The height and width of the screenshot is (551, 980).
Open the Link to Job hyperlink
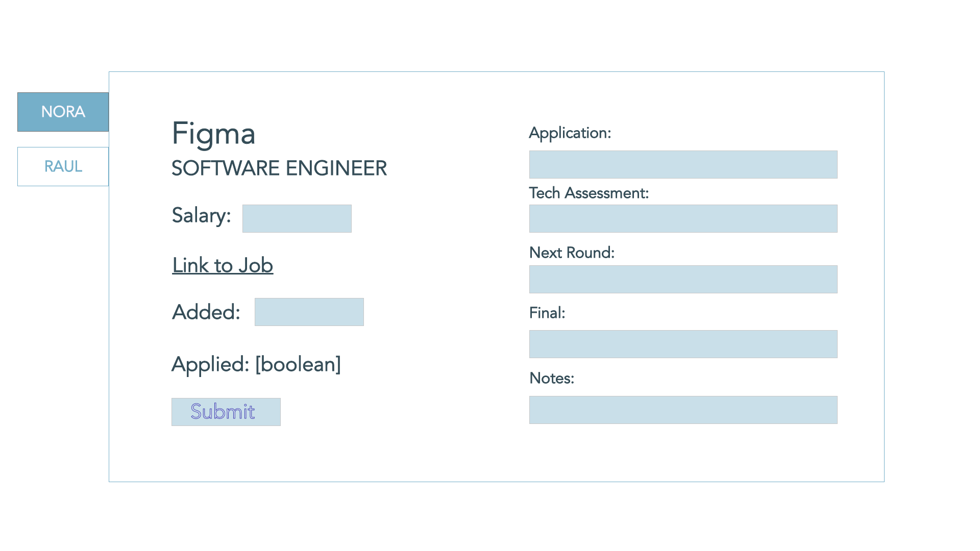[223, 265]
